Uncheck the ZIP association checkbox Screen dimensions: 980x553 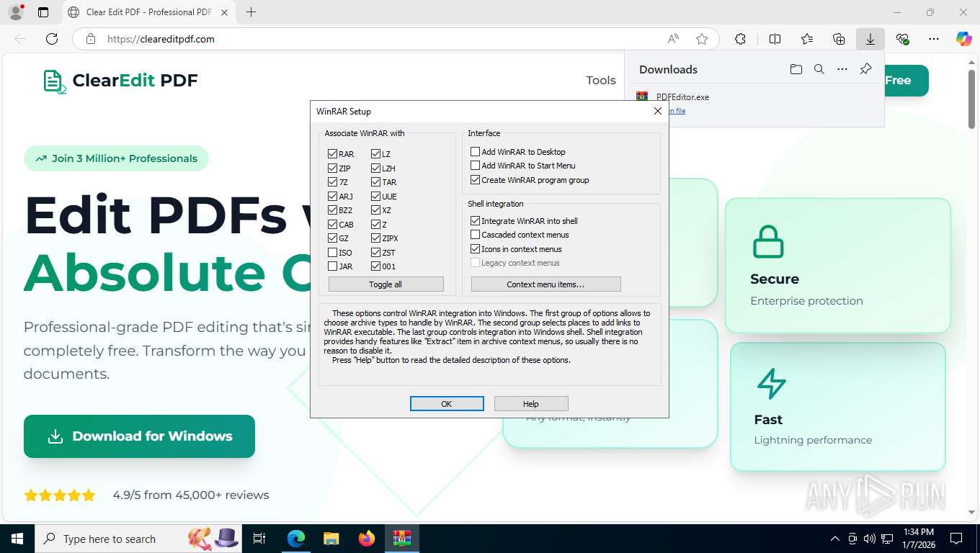click(x=332, y=168)
